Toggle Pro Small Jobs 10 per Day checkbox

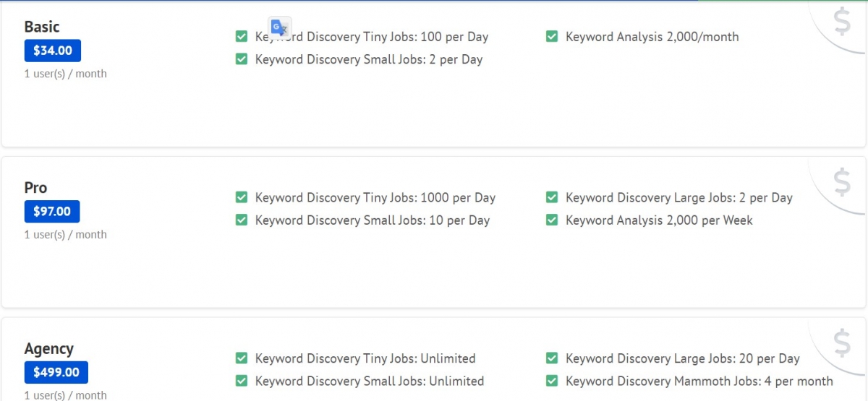click(x=242, y=220)
